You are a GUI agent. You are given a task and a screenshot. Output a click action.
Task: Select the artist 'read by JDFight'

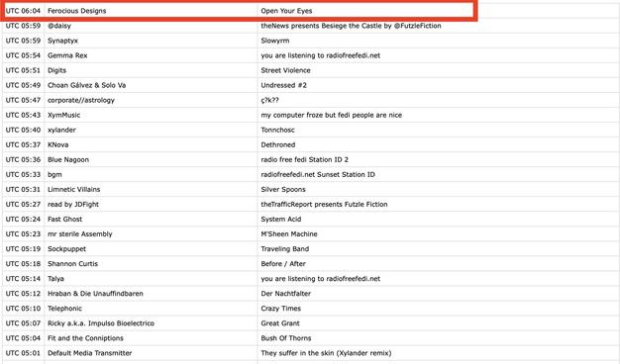[x=73, y=204]
